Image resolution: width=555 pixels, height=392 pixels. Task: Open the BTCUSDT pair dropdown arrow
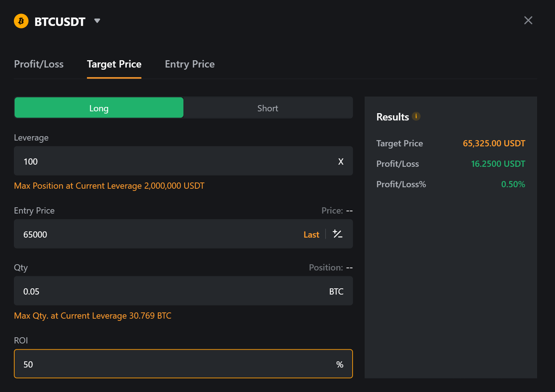pyautogui.click(x=97, y=21)
